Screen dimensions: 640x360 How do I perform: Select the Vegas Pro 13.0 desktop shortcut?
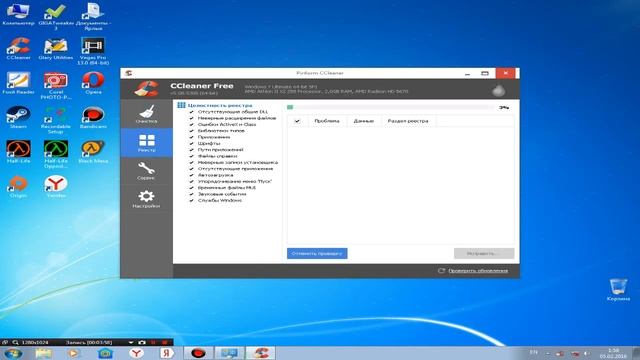point(93,51)
